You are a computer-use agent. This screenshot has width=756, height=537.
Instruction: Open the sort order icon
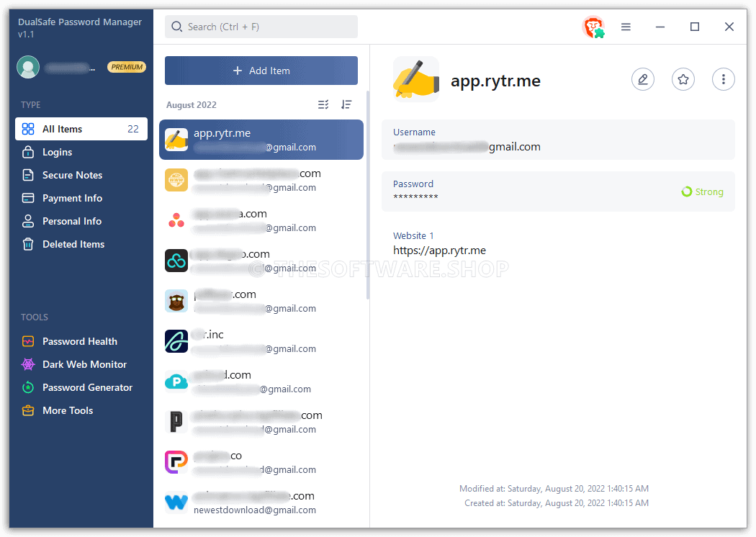click(346, 104)
